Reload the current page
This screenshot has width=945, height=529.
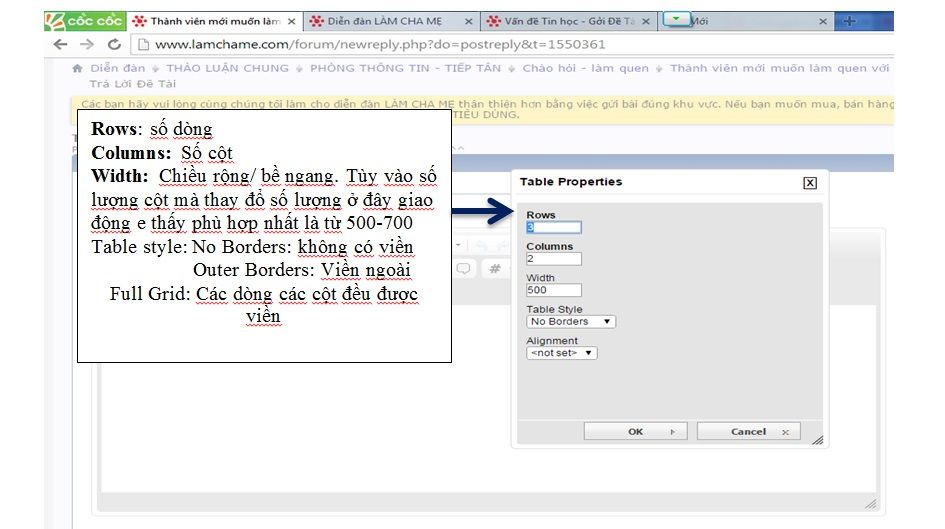[x=114, y=44]
